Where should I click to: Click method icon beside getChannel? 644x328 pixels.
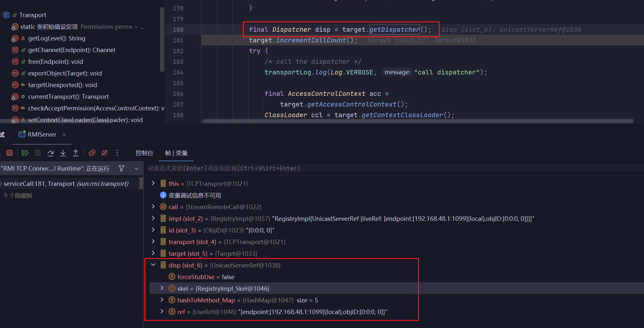(15, 50)
